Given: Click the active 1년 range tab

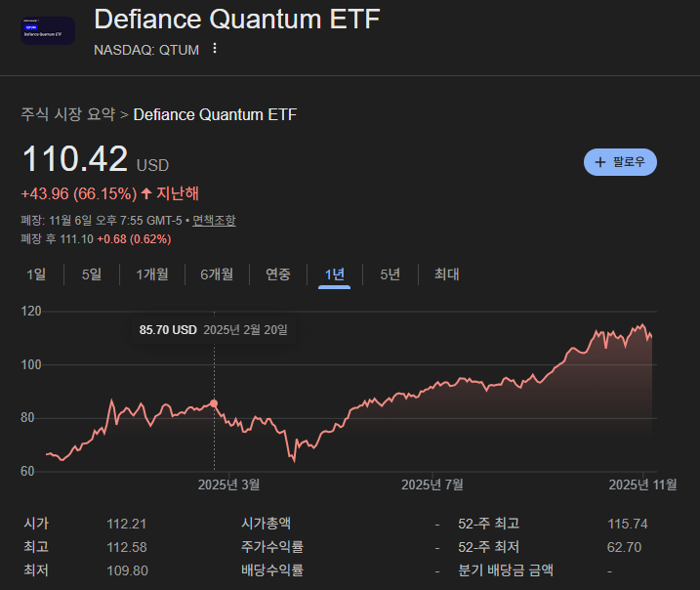Looking at the screenshot, I should 334,274.
